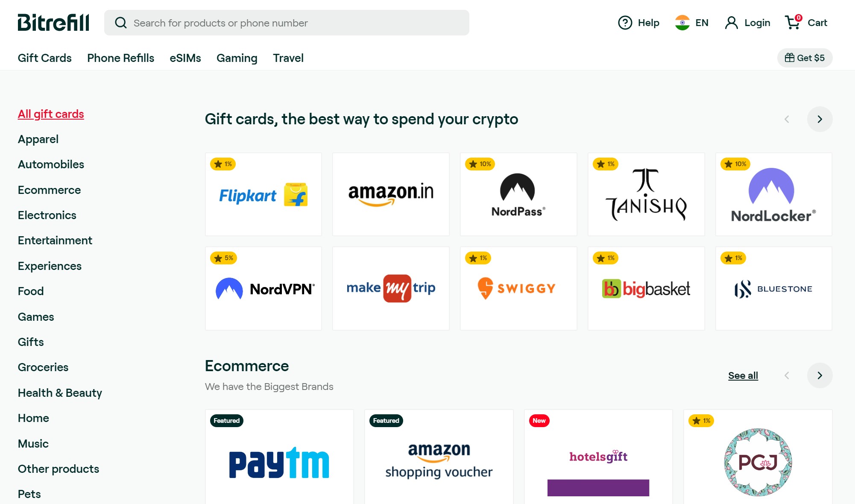This screenshot has height=504, width=855.
Task: Open the shopping cart icon
Action: point(793,22)
